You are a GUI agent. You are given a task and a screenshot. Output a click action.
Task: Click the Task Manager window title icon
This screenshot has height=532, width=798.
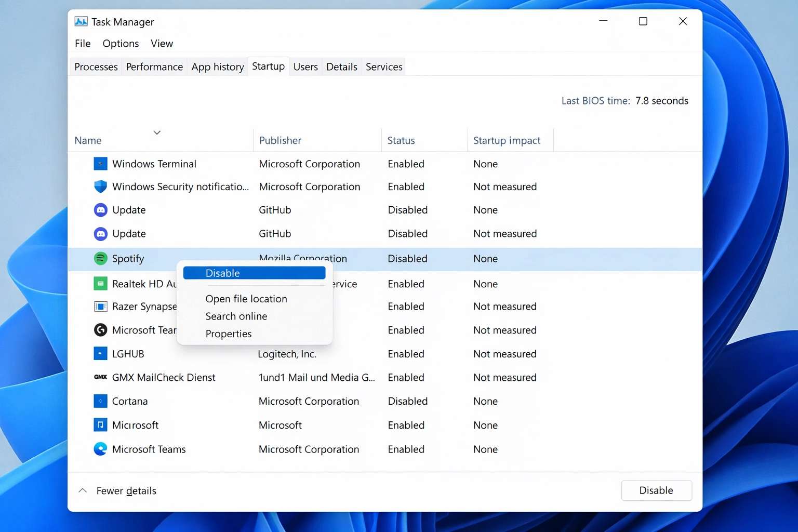click(x=81, y=21)
